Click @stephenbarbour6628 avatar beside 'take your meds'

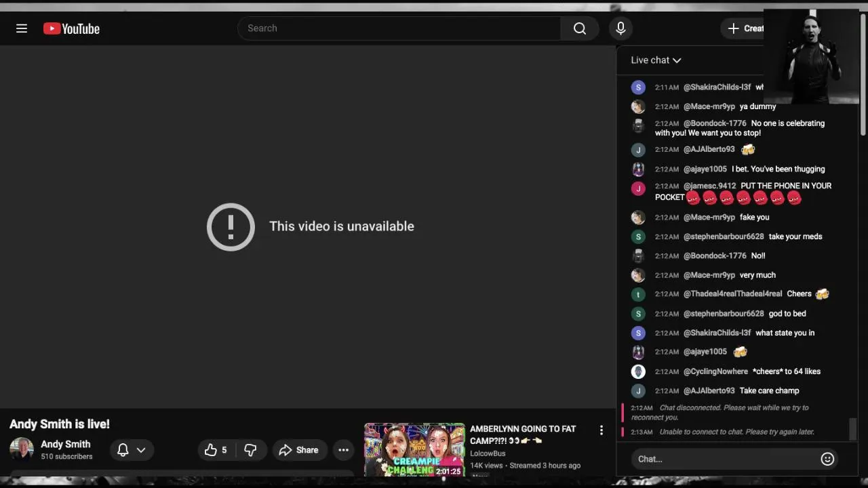638,237
